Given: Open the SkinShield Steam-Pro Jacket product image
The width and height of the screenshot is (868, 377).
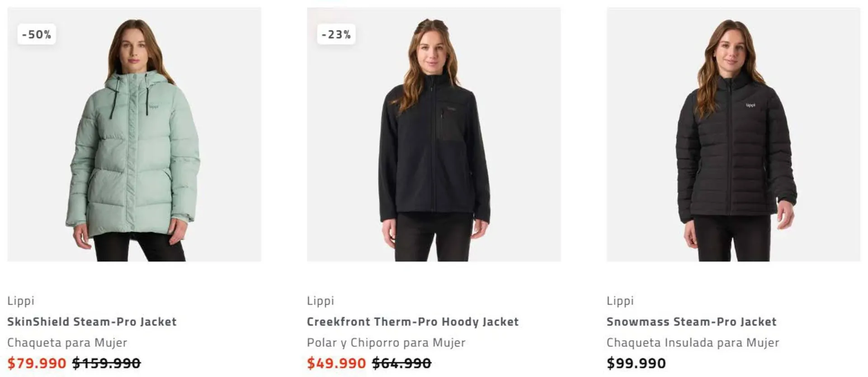Looking at the screenshot, I should pyautogui.click(x=134, y=134).
